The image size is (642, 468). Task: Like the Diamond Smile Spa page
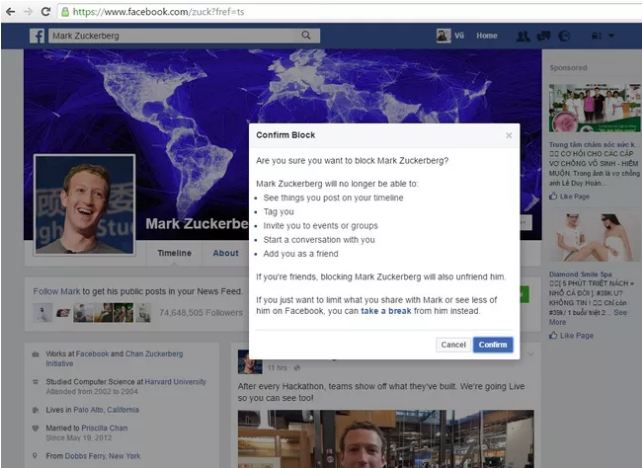click(572, 336)
